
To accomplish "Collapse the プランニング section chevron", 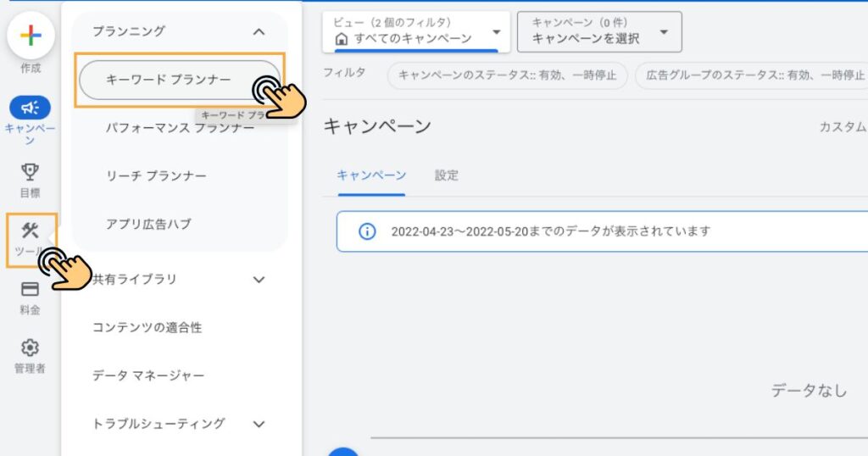I will click(259, 31).
